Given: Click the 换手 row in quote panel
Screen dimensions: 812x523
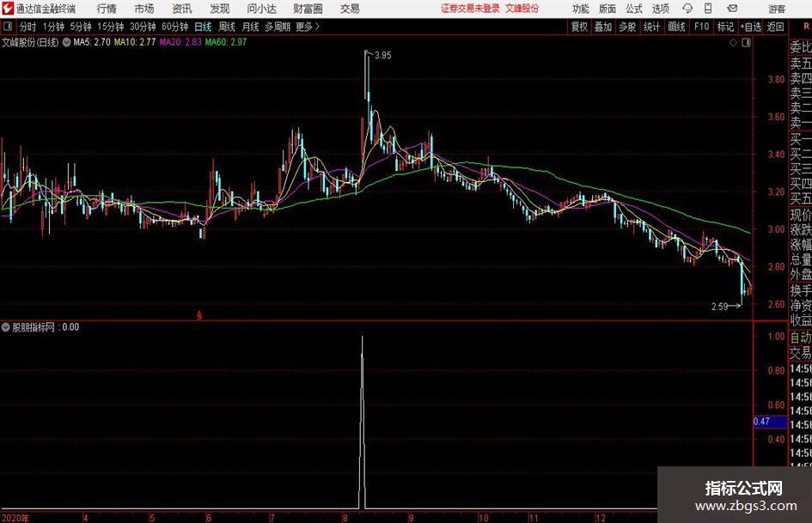Looking at the screenshot, I should point(800,290).
